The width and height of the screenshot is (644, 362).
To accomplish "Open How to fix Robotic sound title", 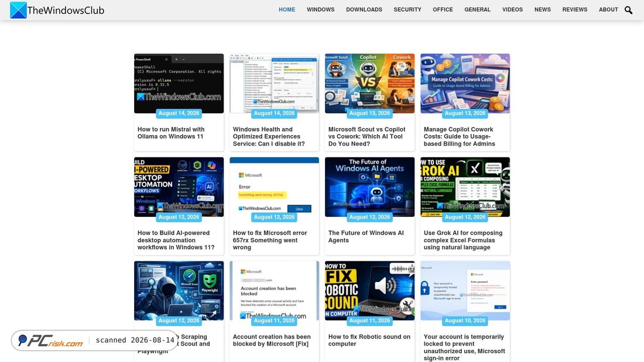I will click(x=369, y=340).
